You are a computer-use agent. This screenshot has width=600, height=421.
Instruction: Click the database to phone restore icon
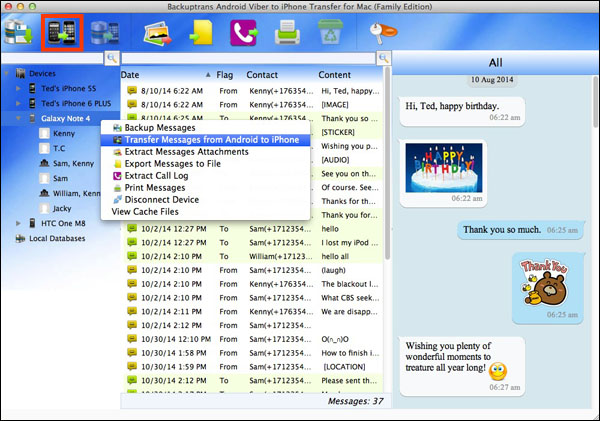[105, 33]
